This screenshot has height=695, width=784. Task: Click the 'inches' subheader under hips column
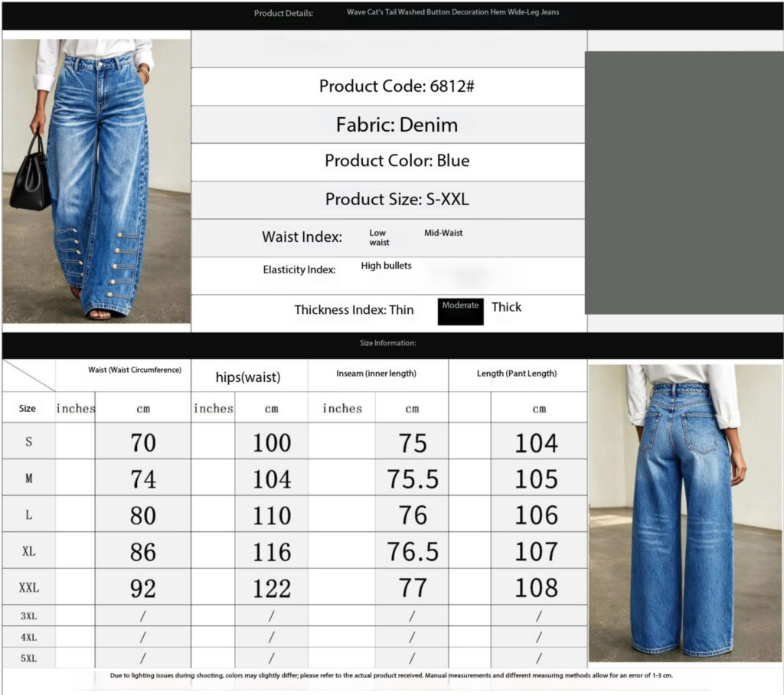pos(214,409)
